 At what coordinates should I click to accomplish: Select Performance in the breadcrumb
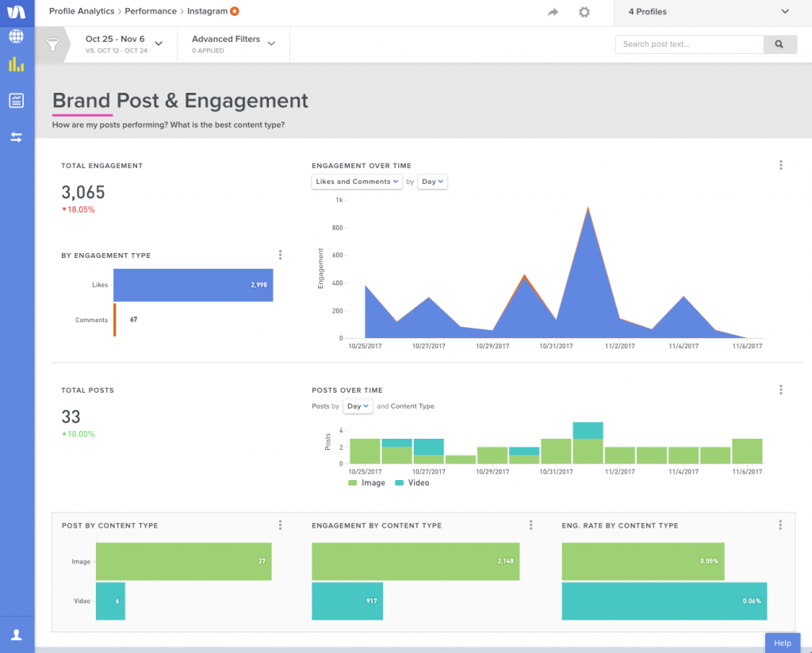coord(150,12)
